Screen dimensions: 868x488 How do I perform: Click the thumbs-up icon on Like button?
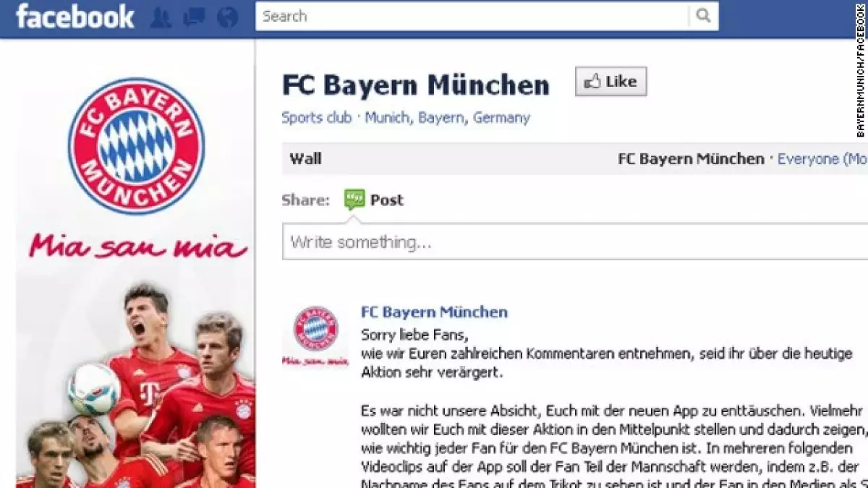pos(592,82)
